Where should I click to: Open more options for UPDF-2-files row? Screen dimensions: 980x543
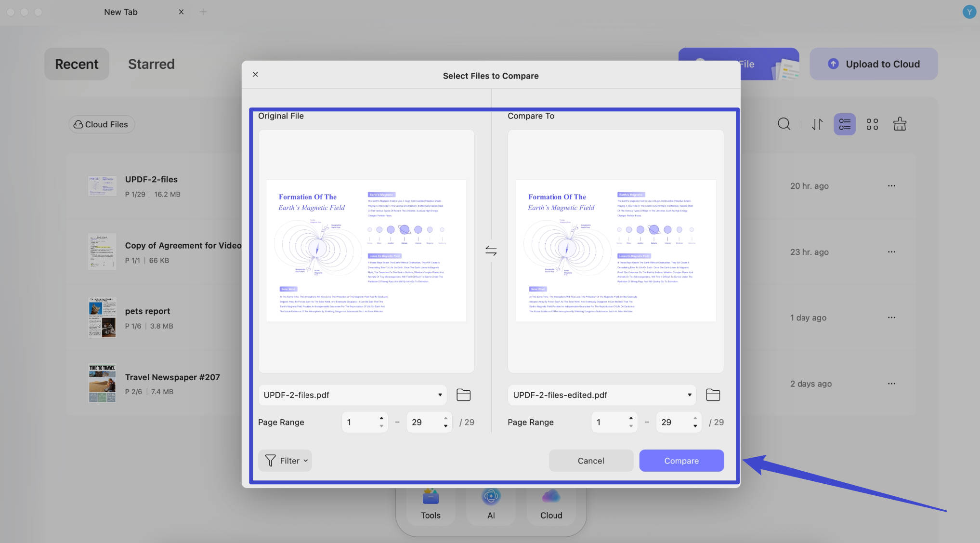click(891, 185)
